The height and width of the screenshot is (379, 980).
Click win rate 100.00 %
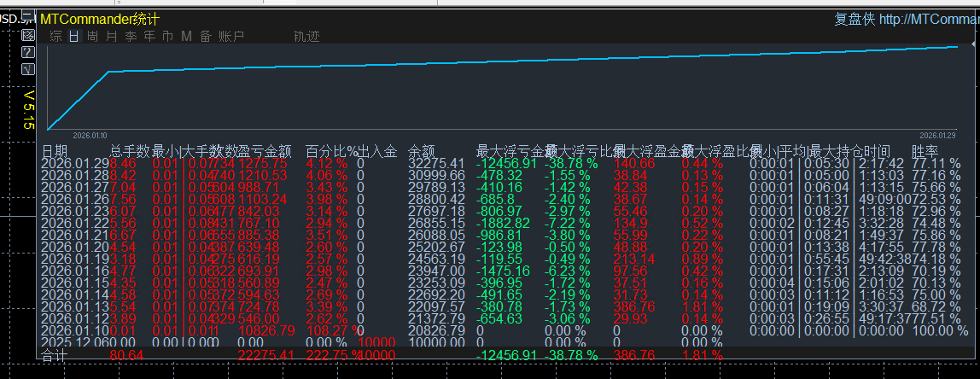tap(941, 329)
